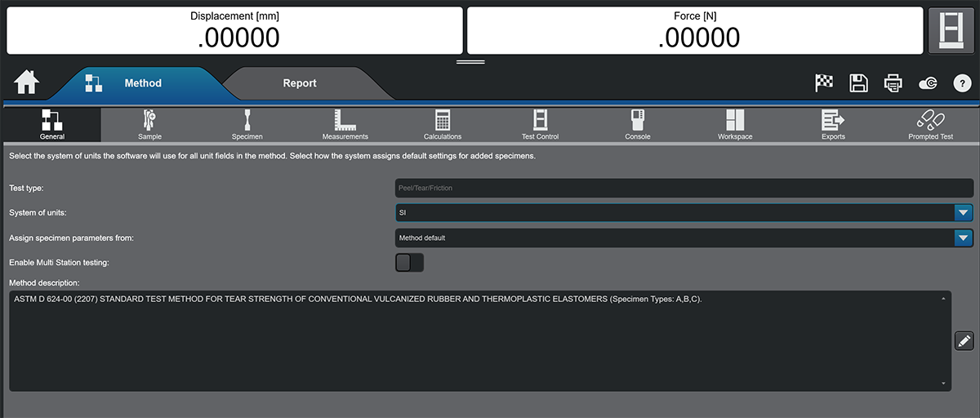Open the Prompted Test section
The image size is (980, 418).
[930, 125]
